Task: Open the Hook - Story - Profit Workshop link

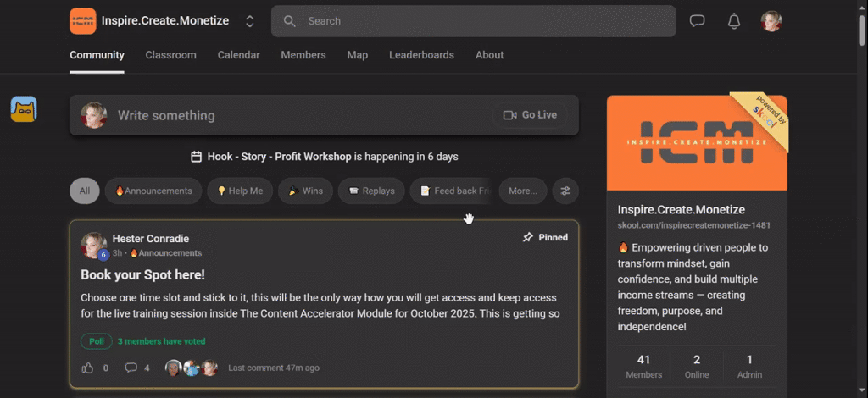Action: pyautogui.click(x=279, y=157)
